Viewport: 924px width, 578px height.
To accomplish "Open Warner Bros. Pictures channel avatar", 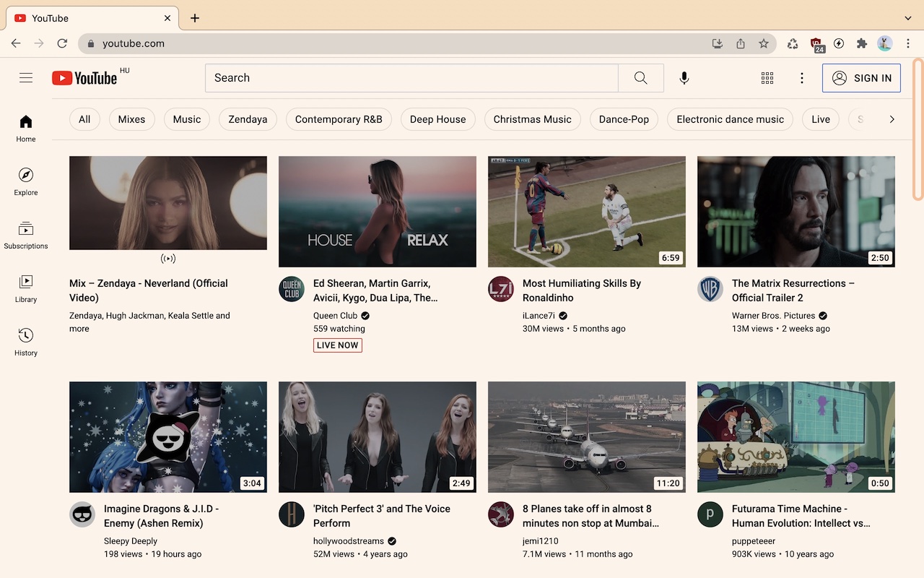I will [710, 289].
